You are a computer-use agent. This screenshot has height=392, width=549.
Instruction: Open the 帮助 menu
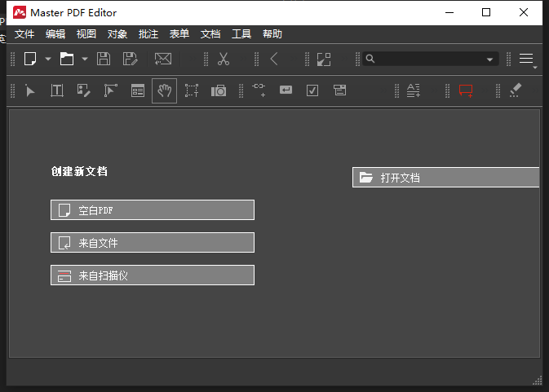click(x=272, y=34)
